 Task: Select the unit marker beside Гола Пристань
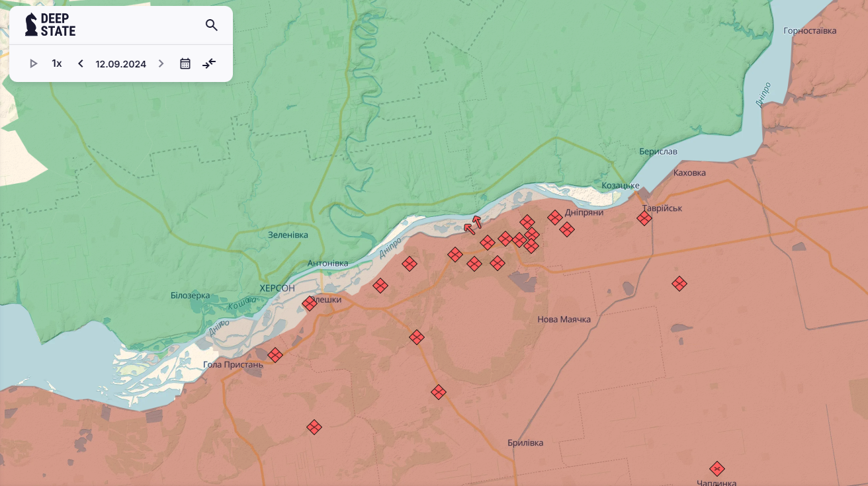[x=275, y=355]
